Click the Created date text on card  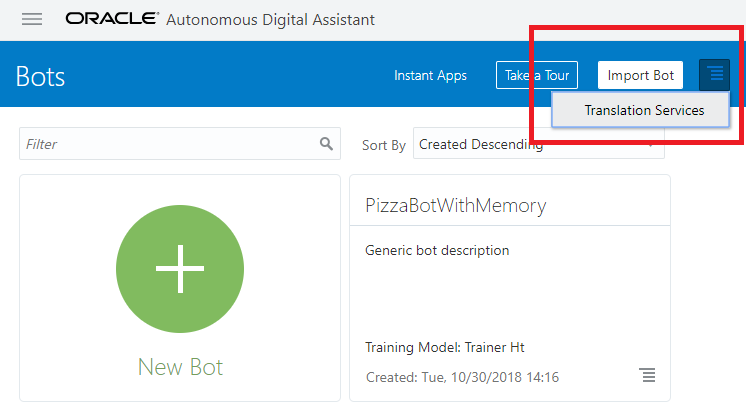tap(462, 377)
